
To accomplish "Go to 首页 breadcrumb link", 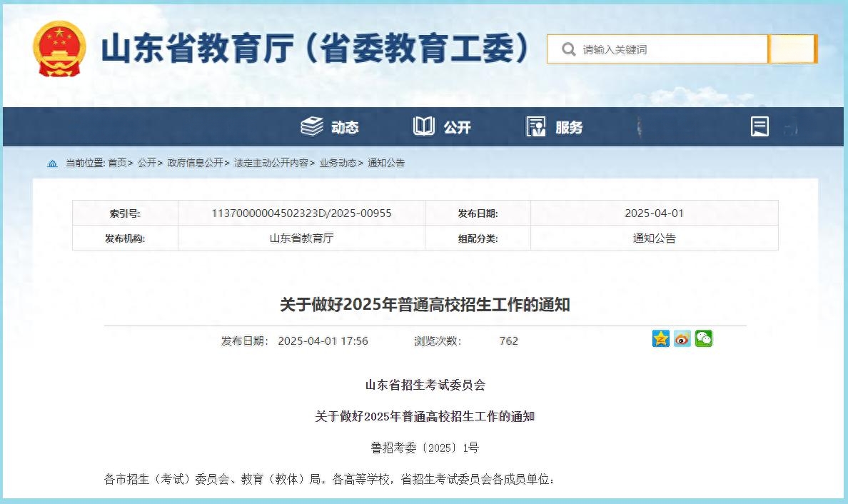I will (117, 163).
